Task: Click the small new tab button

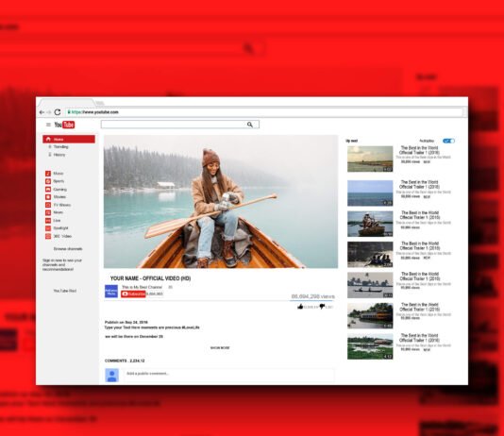Action: (100, 103)
